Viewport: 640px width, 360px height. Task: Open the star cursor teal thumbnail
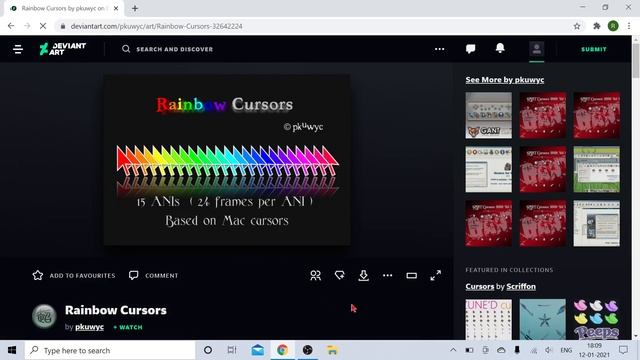[542, 320]
